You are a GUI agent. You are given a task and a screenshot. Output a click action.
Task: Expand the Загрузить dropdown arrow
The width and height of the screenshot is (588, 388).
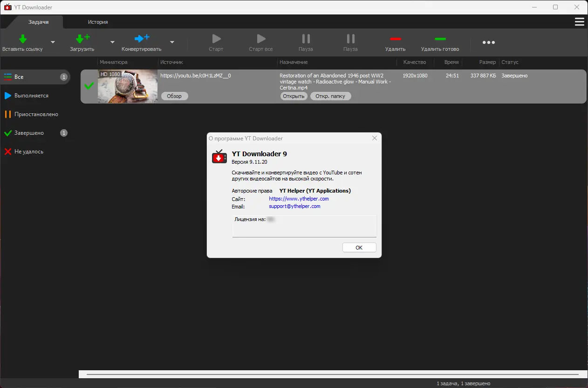click(112, 42)
